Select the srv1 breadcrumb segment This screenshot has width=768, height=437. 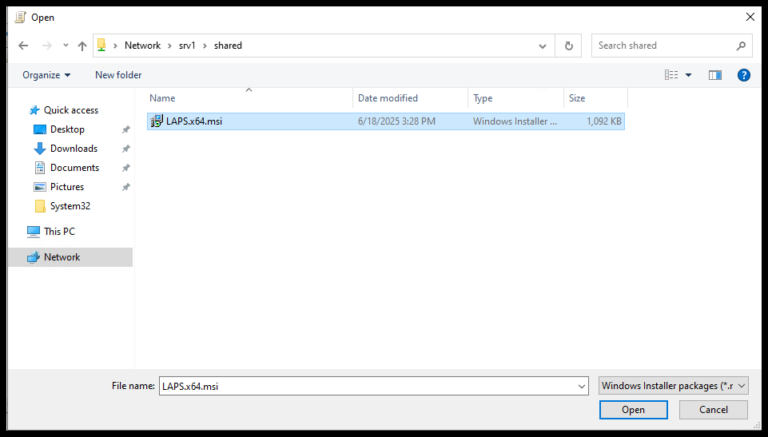187,46
